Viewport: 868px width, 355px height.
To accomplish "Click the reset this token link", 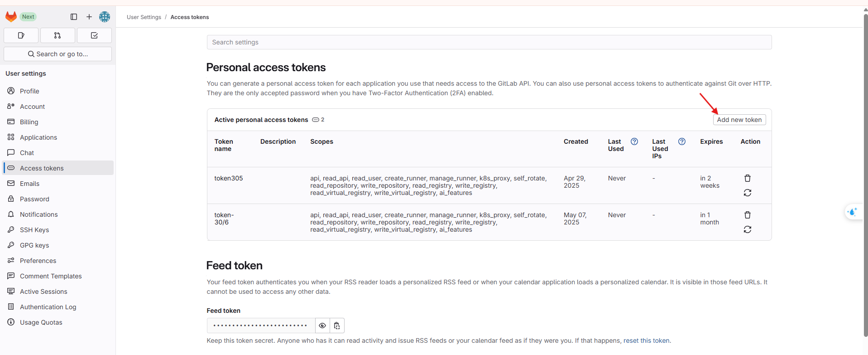I will click(x=646, y=340).
